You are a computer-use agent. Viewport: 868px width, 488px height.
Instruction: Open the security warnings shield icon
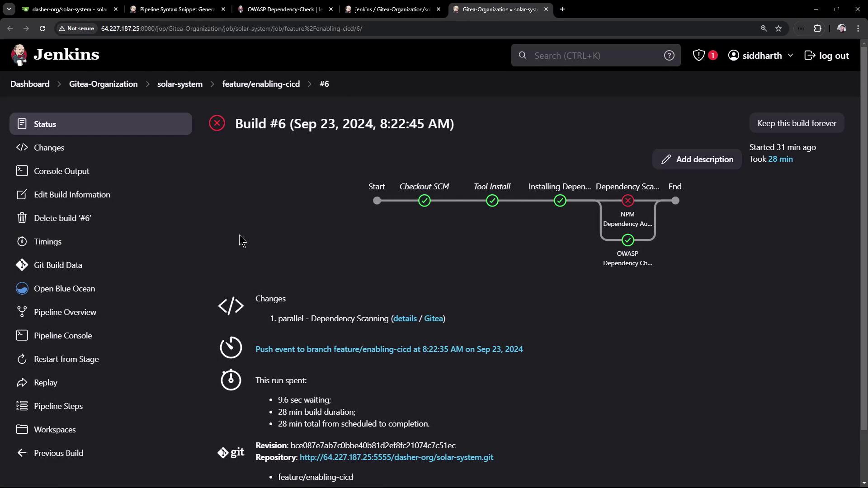[699, 55]
